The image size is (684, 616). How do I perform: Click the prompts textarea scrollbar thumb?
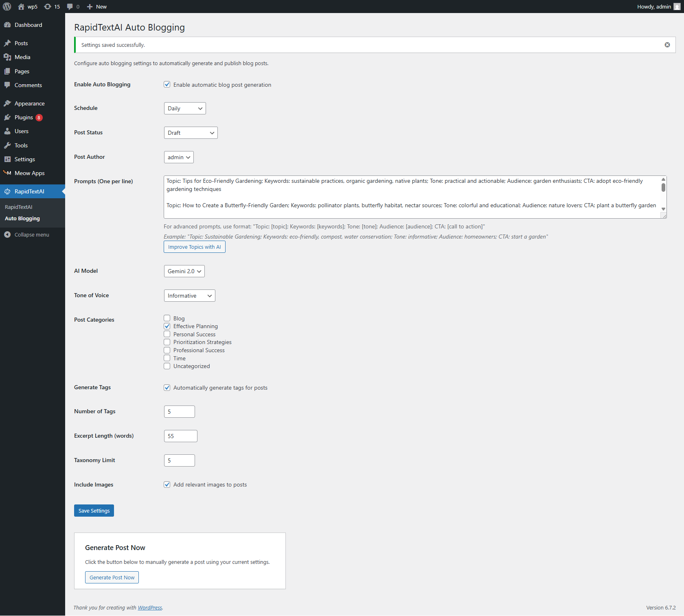pos(663,187)
